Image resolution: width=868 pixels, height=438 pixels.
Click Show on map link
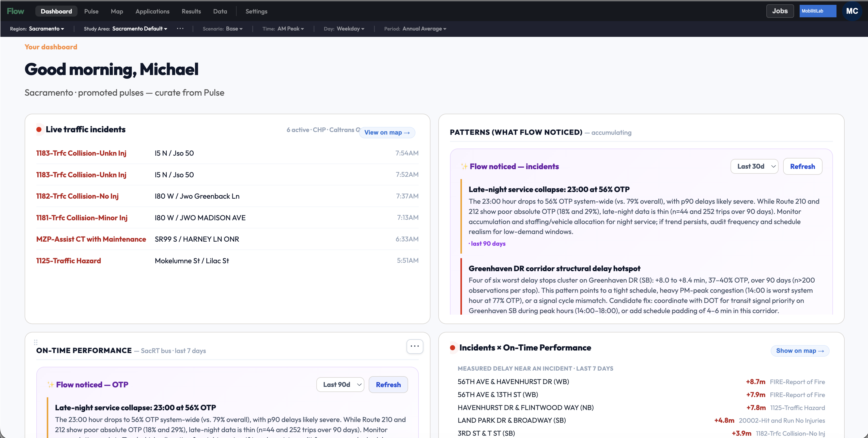coord(800,351)
